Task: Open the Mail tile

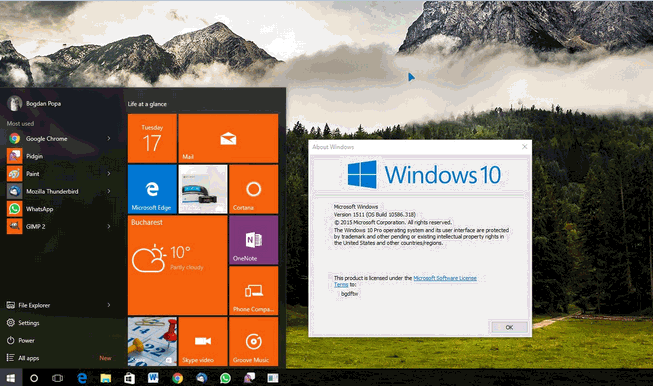Action: click(228, 138)
